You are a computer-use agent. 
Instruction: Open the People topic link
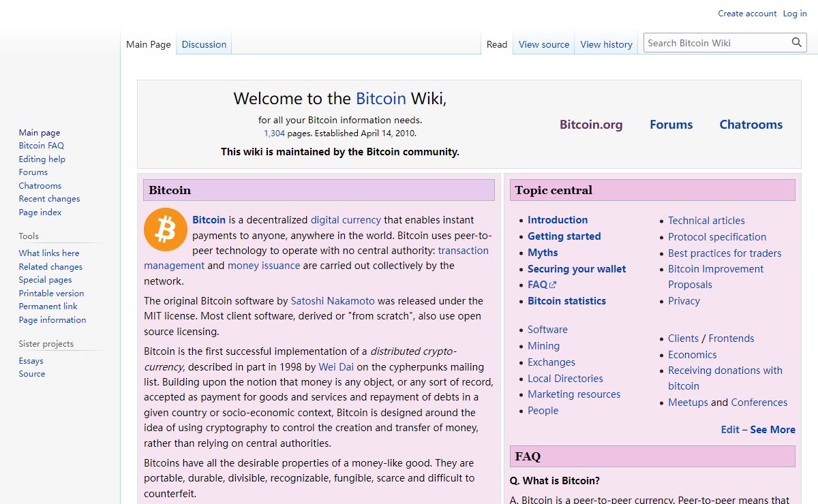[x=543, y=411]
